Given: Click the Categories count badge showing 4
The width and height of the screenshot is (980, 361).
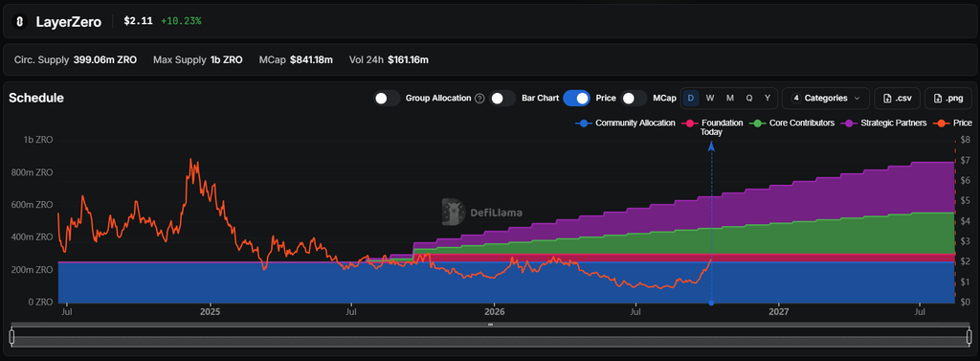Looking at the screenshot, I should point(795,99).
